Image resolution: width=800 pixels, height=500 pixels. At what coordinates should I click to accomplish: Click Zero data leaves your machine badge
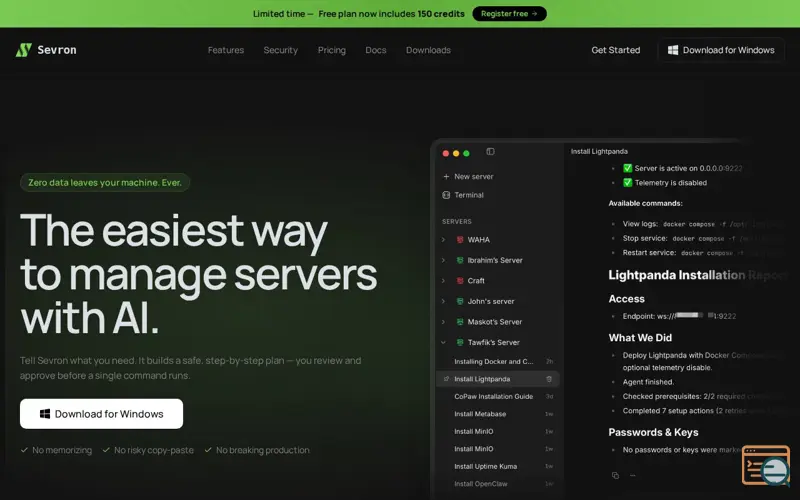tap(105, 183)
